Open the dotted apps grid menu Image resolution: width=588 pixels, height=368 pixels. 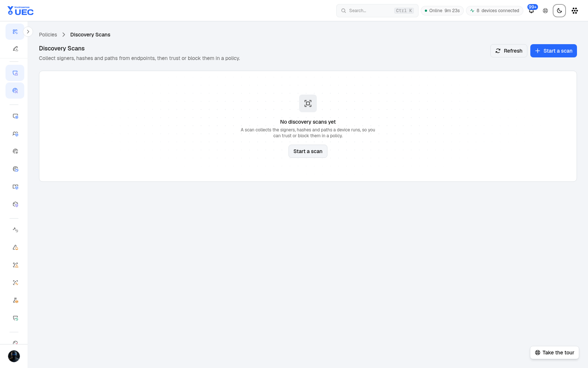point(575,11)
